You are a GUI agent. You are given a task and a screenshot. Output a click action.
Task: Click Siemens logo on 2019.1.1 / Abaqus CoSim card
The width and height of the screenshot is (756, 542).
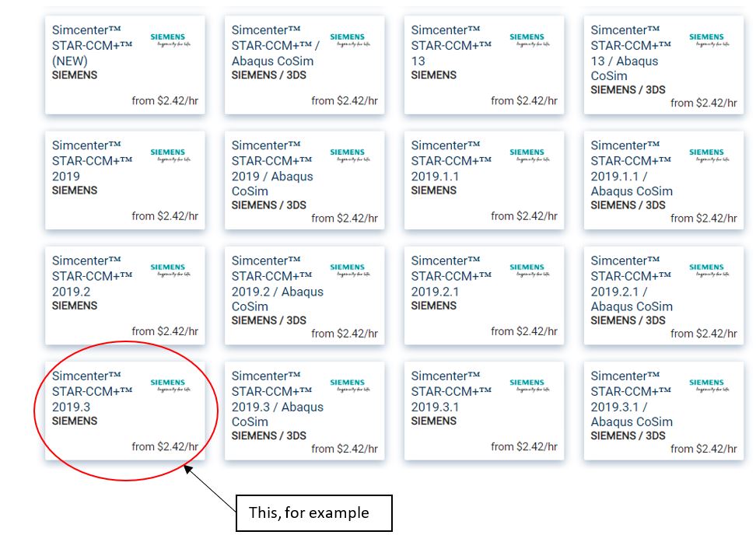(x=709, y=156)
